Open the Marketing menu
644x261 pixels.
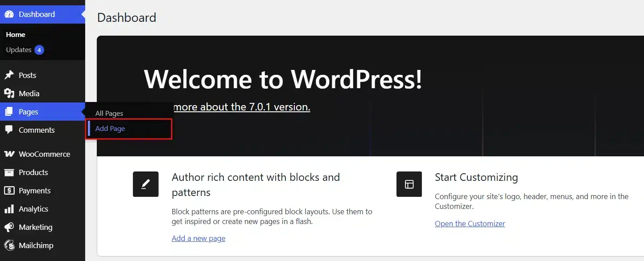tap(42, 227)
